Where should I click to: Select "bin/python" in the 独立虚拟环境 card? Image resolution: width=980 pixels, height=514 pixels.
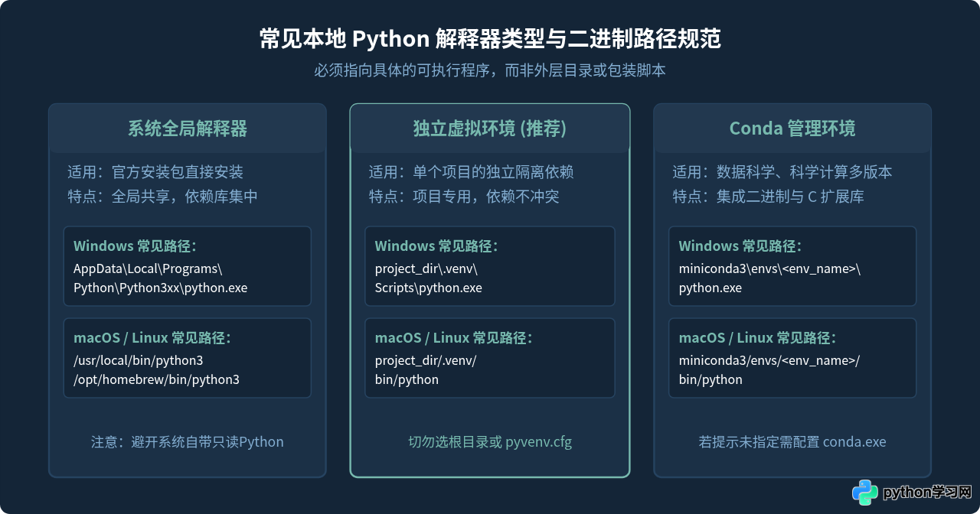407,379
